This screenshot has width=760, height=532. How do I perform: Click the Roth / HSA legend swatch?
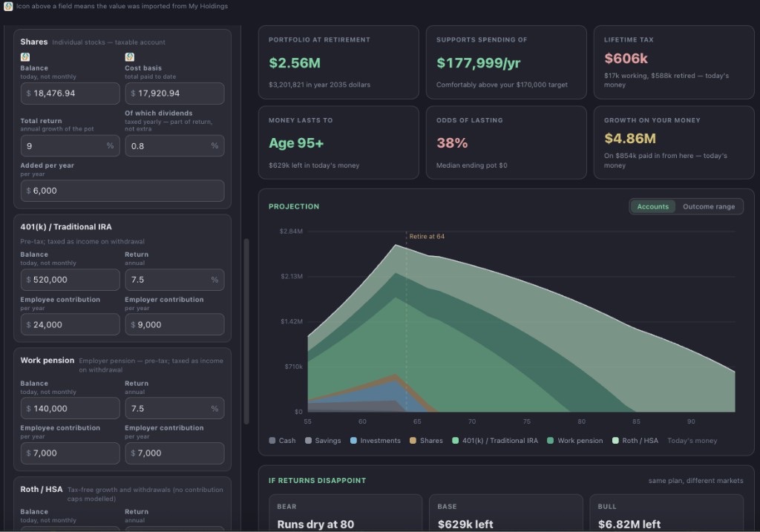pyautogui.click(x=615, y=441)
